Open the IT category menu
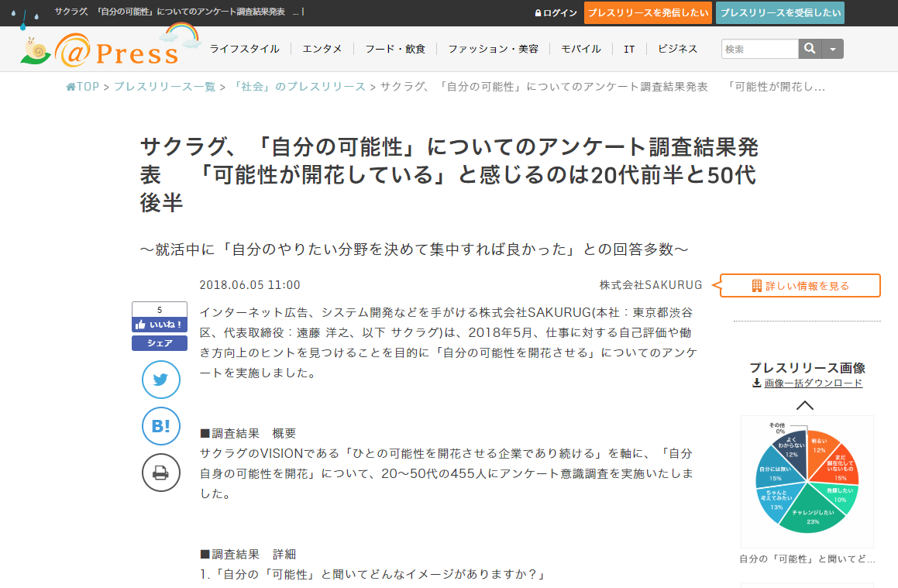The height and width of the screenshot is (588, 898). click(629, 49)
